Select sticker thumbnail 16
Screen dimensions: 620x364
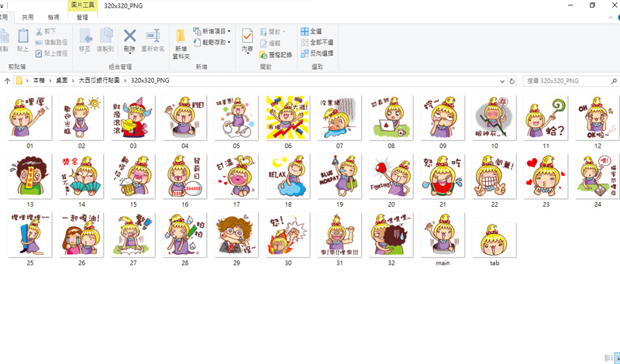pyautogui.click(x=184, y=177)
